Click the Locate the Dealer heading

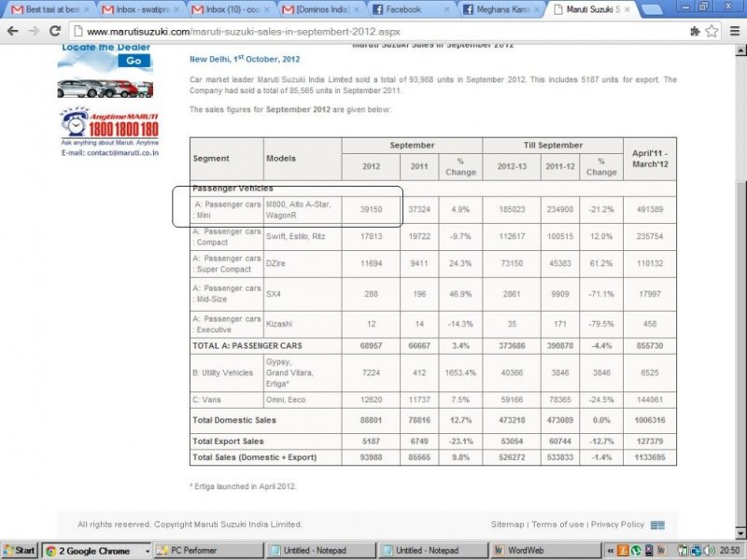pyautogui.click(x=106, y=48)
